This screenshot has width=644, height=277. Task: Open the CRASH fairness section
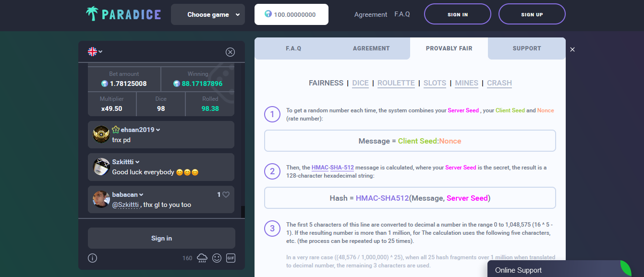coord(499,83)
